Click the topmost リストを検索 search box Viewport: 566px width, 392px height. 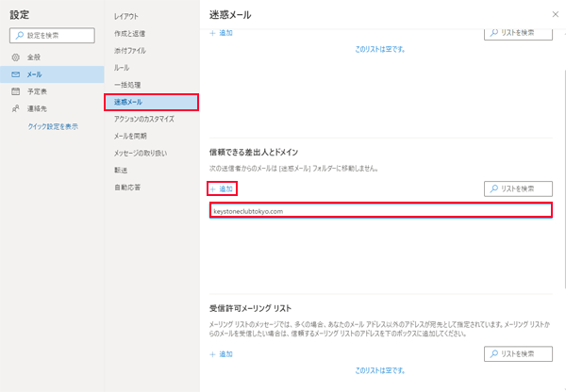(518, 33)
